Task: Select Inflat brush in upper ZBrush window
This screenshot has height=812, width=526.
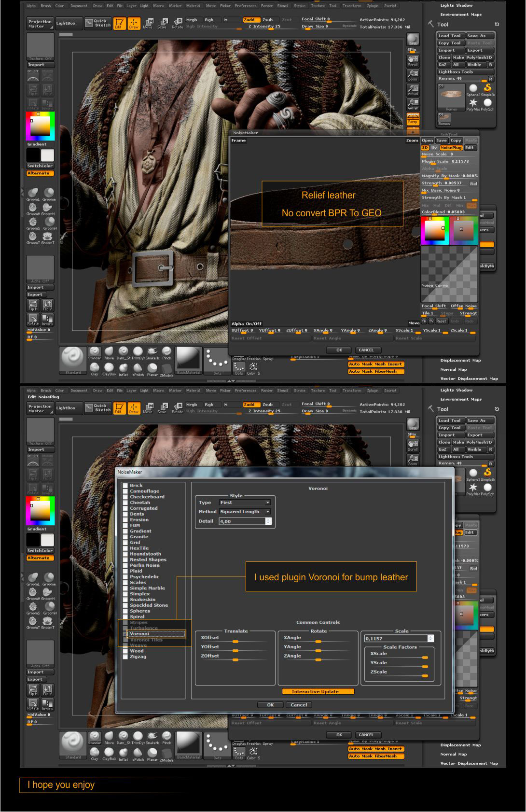Action: (x=124, y=369)
